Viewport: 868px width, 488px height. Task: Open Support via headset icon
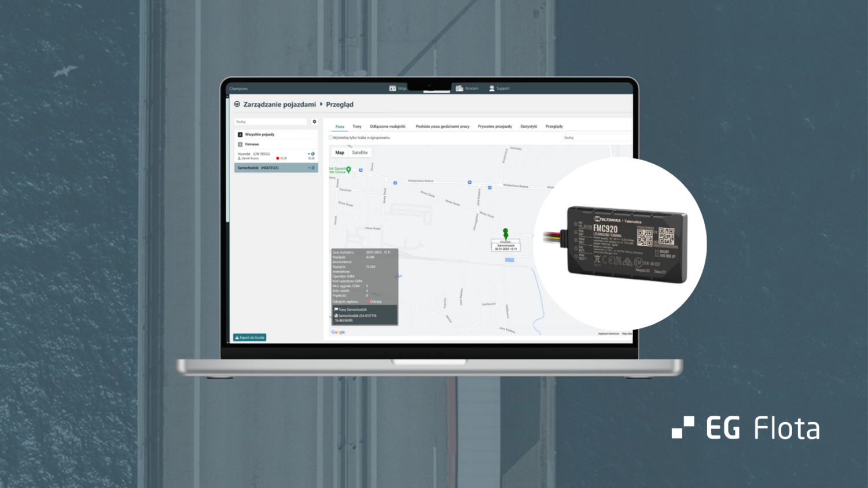tap(492, 88)
